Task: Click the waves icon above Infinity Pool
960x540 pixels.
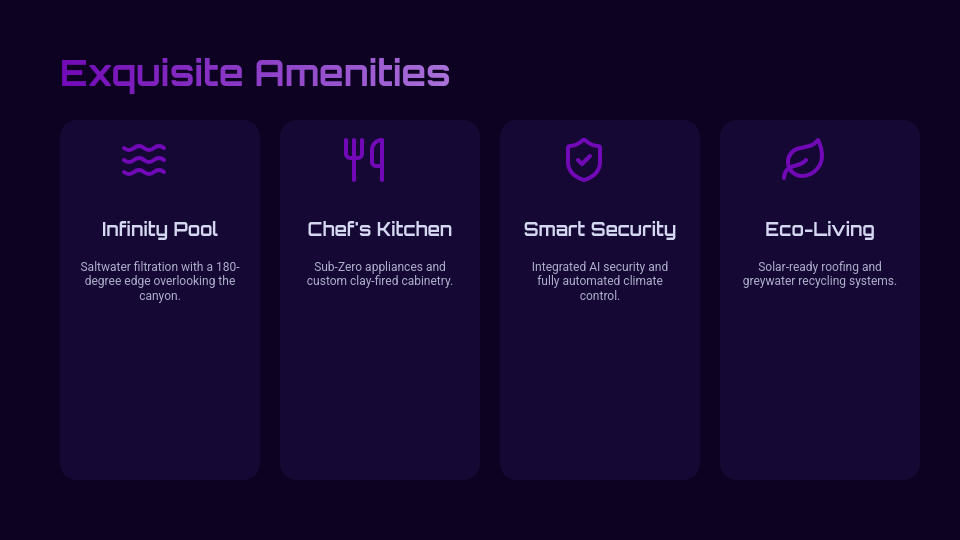Action: [144, 160]
